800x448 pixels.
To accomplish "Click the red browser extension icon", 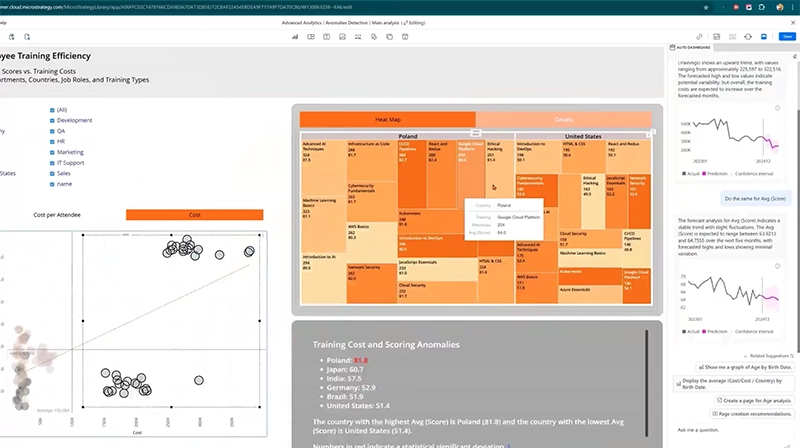I will (x=736, y=7).
